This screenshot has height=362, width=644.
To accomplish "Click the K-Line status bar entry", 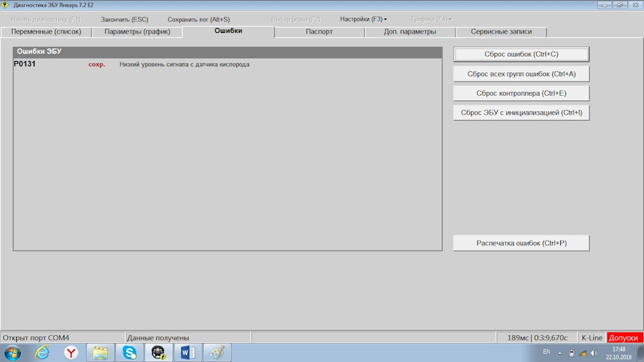I will [592, 338].
